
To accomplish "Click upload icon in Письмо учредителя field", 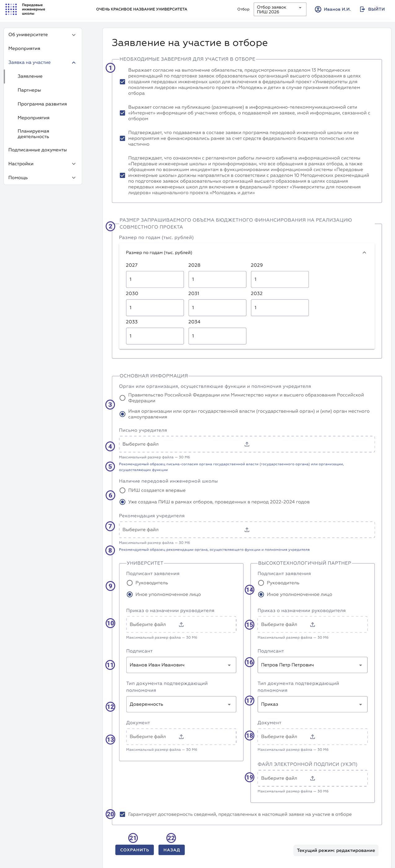I will (x=247, y=444).
